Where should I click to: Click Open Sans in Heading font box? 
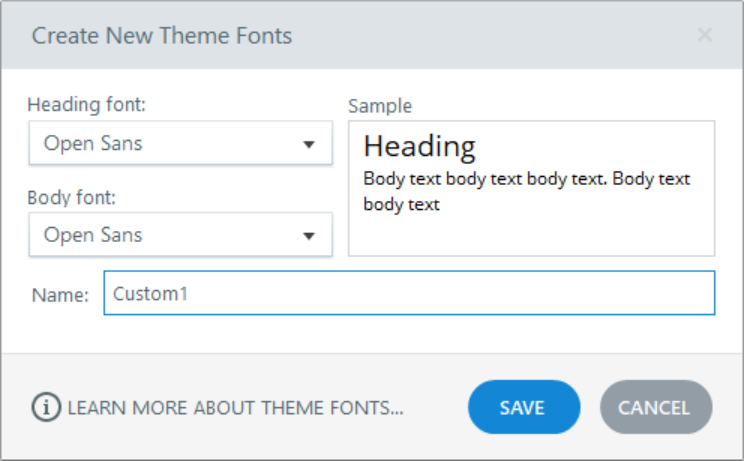tap(93, 143)
